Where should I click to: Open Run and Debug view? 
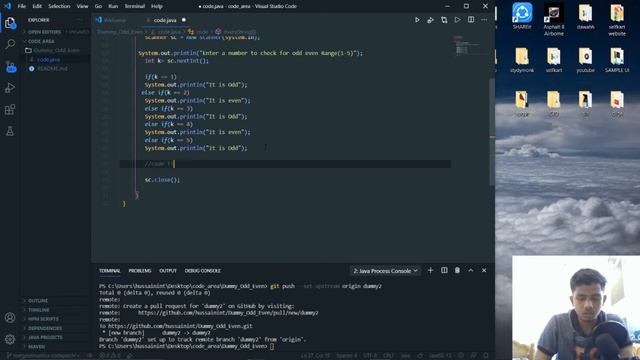tap(10, 88)
